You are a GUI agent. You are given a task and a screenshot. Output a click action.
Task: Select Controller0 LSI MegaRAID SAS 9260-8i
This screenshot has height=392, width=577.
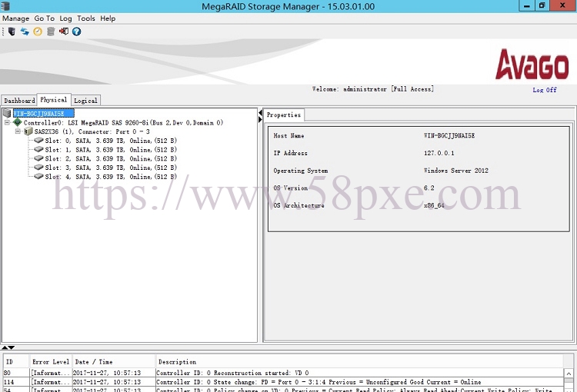(123, 122)
